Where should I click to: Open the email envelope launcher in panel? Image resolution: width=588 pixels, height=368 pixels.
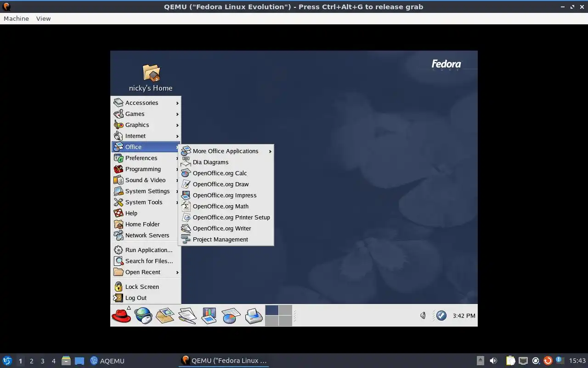[165, 316]
